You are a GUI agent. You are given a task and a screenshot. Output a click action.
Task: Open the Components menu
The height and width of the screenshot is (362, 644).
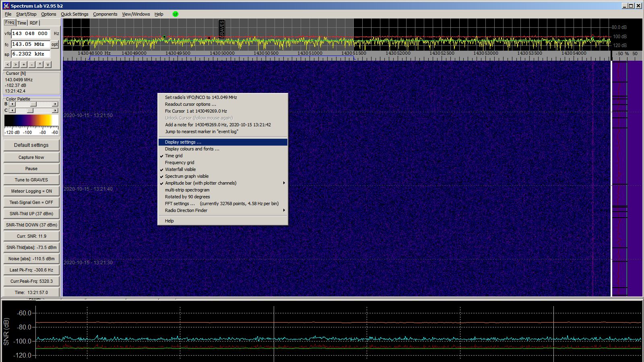(x=105, y=14)
